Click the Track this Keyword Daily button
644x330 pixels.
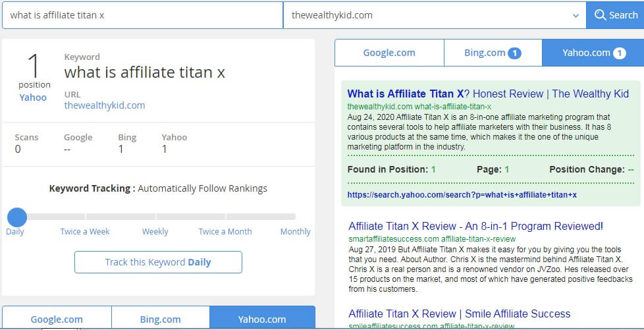coord(158,262)
